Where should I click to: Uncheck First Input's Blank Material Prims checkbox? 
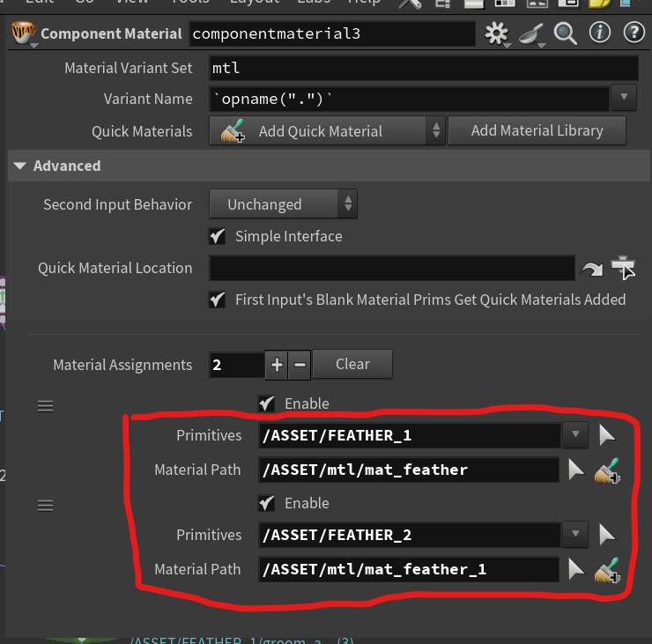(x=216, y=300)
